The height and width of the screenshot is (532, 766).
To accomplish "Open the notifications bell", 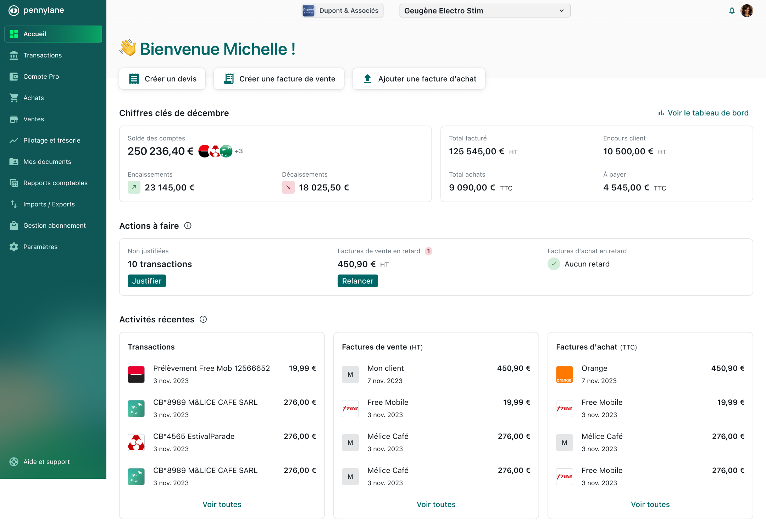I will click(732, 10).
